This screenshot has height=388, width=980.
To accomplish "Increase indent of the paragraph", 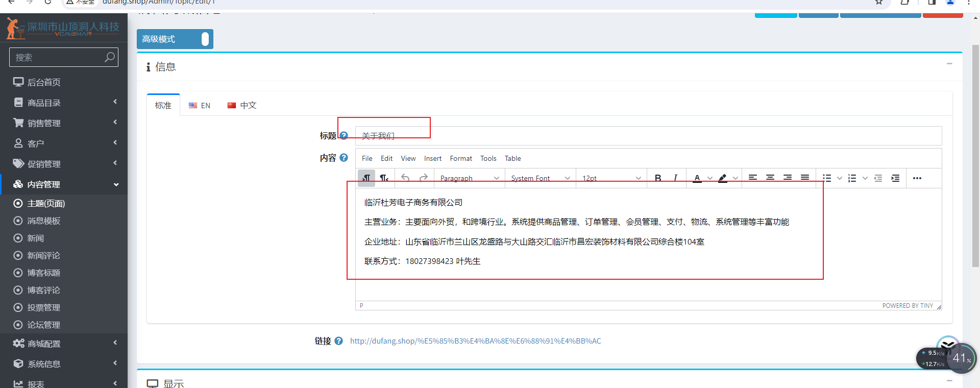I will tap(895, 178).
